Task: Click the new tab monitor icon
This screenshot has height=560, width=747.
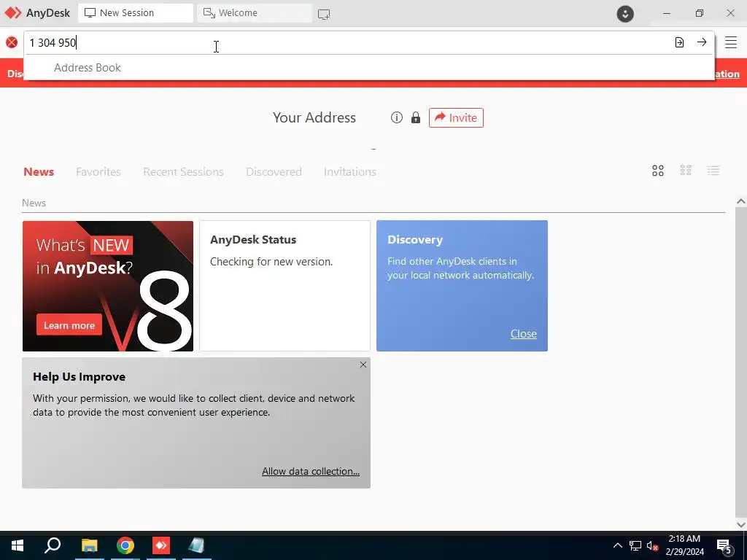Action: pyautogui.click(x=323, y=14)
